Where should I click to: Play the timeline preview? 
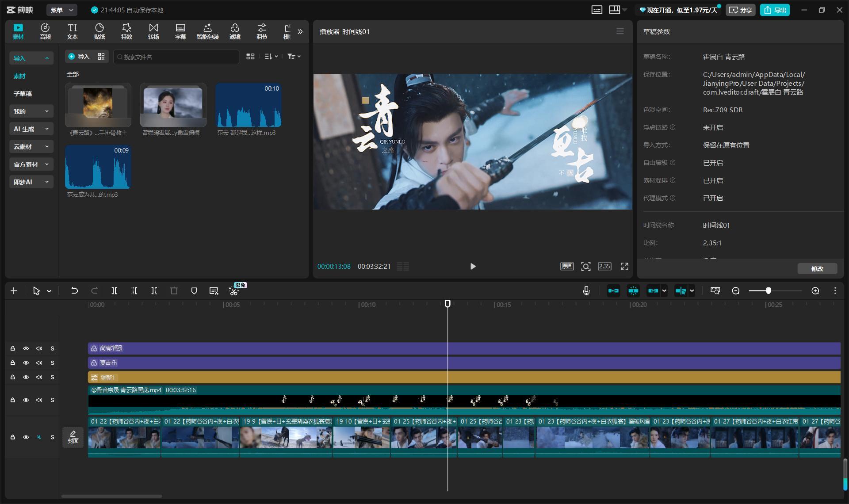click(473, 266)
